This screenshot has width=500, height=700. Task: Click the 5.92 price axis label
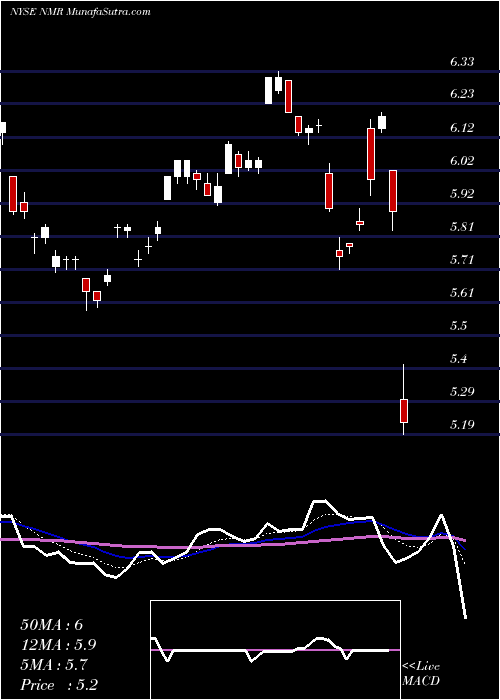tap(462, 194)
